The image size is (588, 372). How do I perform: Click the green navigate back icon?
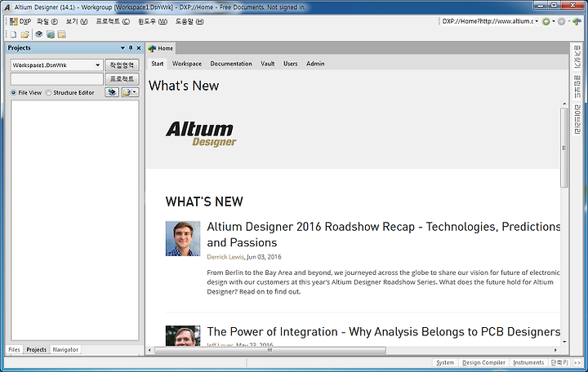tap(546, 22)
